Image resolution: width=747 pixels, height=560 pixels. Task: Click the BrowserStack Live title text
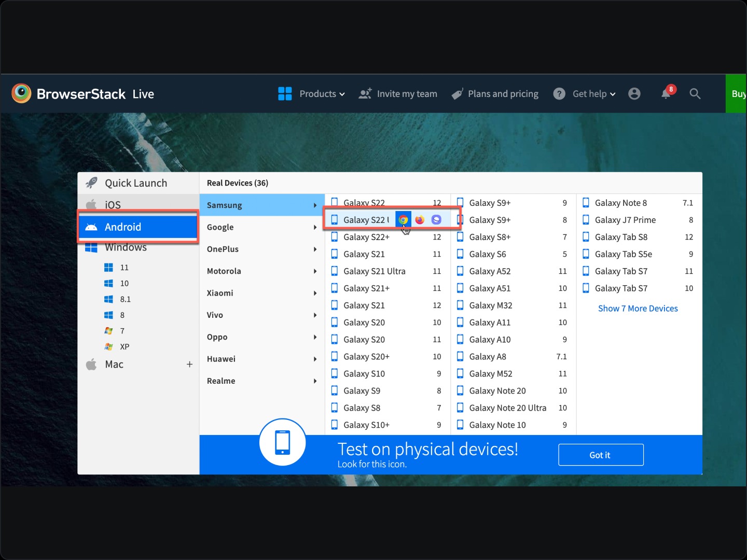point(95,94)
